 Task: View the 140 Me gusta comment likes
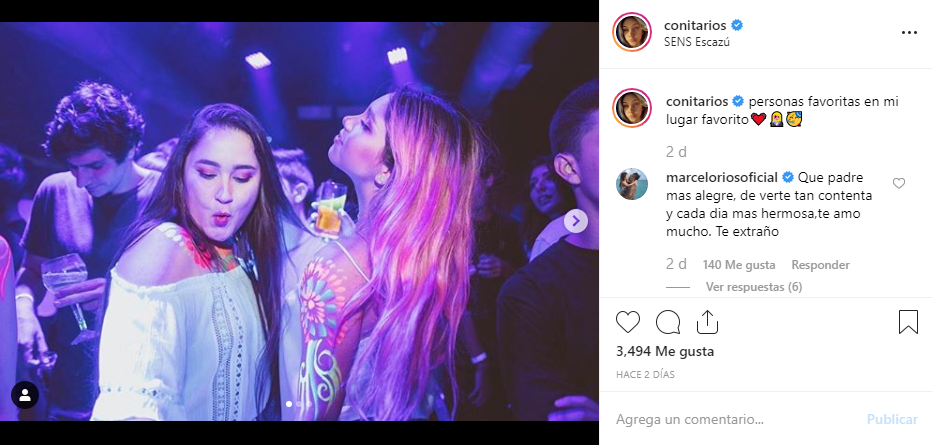click(739, 265)
